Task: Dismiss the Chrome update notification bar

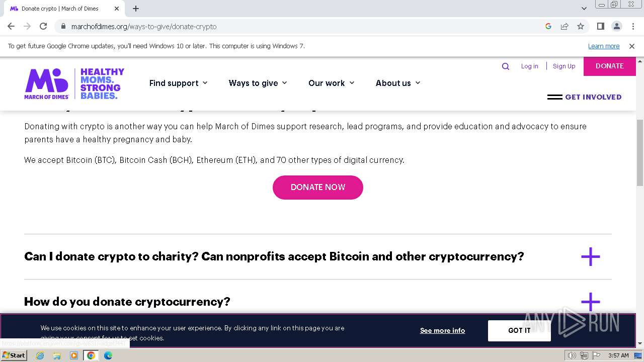Action: (632, 46)
